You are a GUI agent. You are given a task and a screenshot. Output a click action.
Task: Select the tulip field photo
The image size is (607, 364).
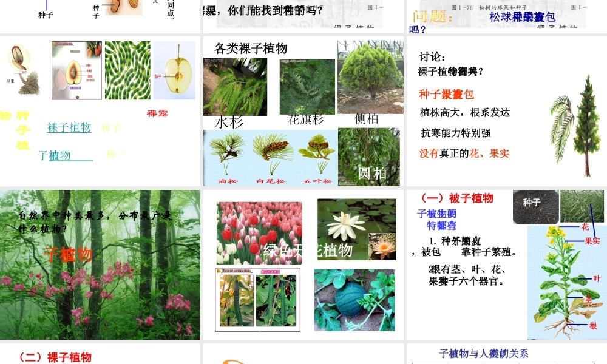pos(259,233)
